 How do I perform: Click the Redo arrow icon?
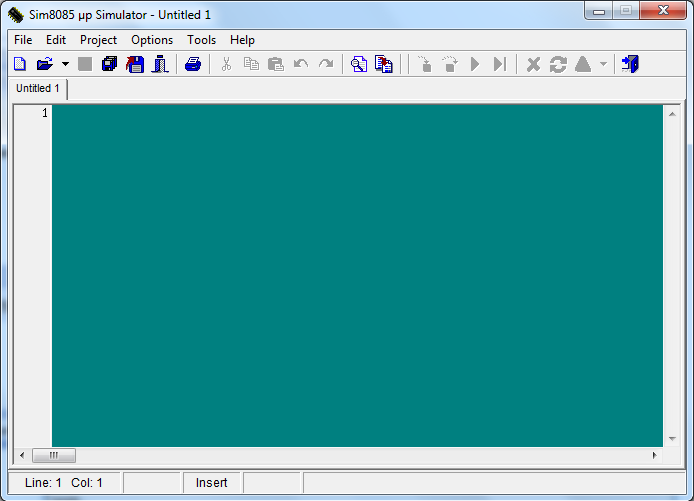pos(326,64)
